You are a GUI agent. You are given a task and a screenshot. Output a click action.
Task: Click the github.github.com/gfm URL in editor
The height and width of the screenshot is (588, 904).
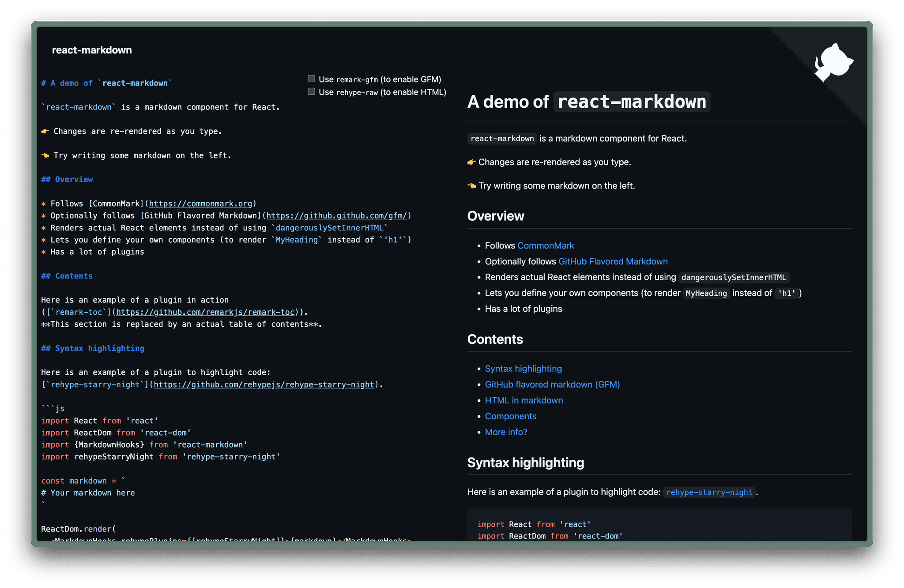click(336, 215)
